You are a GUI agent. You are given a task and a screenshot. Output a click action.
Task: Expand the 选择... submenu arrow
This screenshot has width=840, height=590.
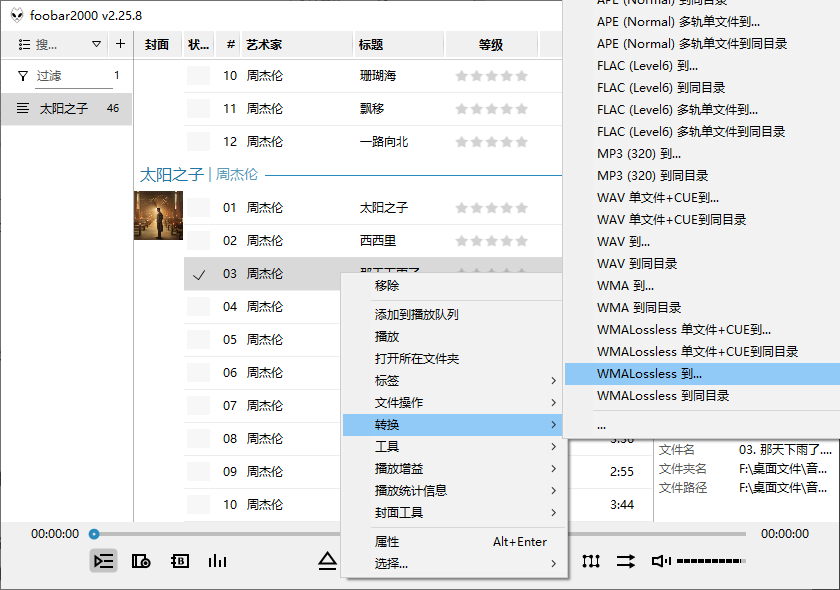pyautogui.click(x=553, y=563)
